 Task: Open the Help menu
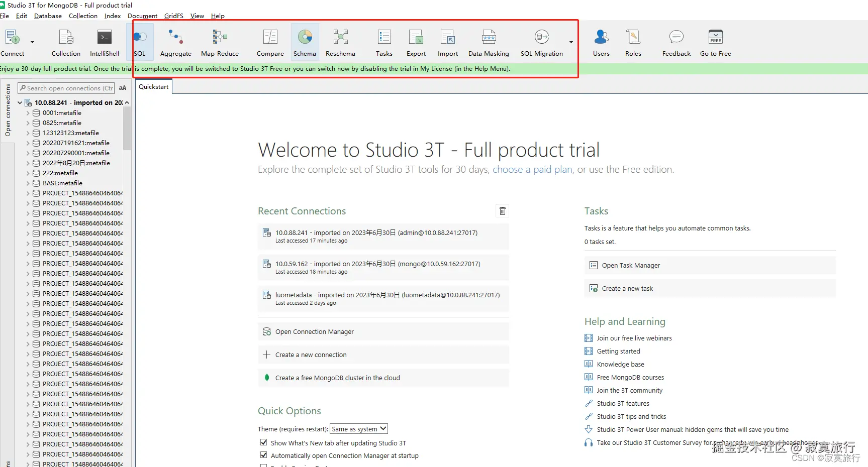click(x=218, y=16)
